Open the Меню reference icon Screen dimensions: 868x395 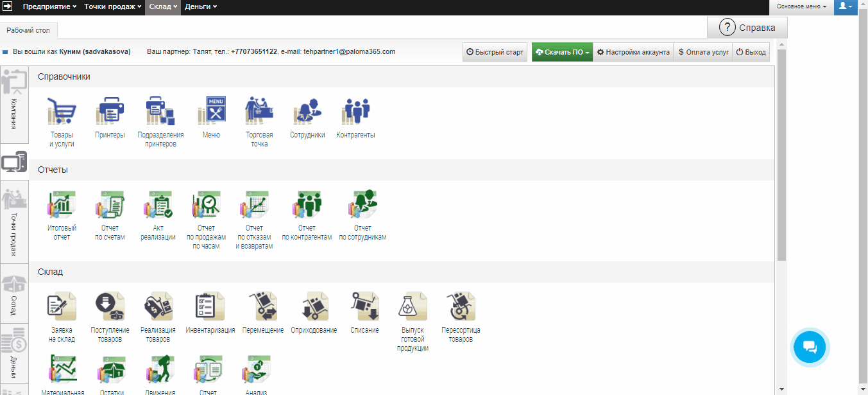coord(211,113)
